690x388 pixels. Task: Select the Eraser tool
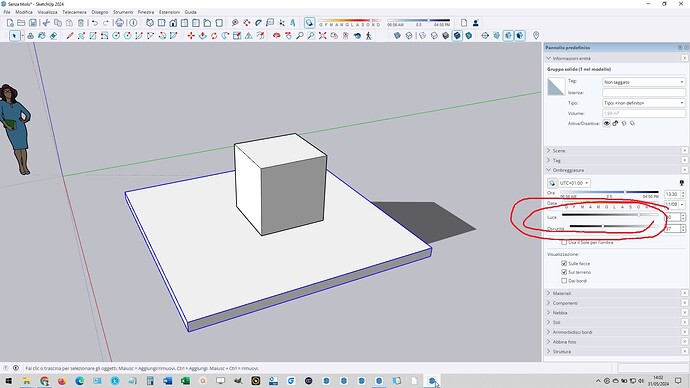(x=53, y=36)
